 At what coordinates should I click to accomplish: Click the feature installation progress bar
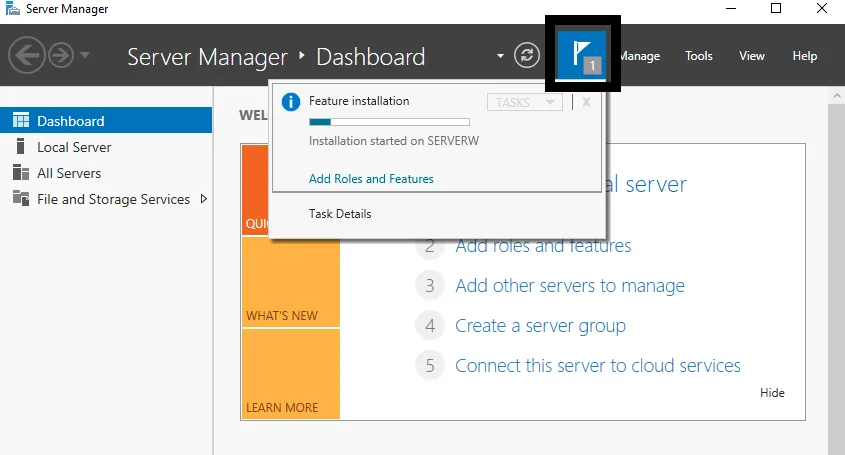coord(389,122)
